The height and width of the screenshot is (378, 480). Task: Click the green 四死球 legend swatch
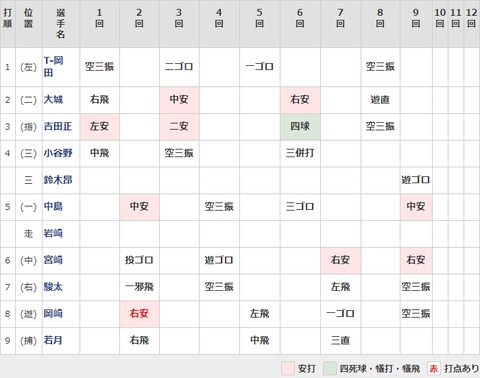[330, 369]
